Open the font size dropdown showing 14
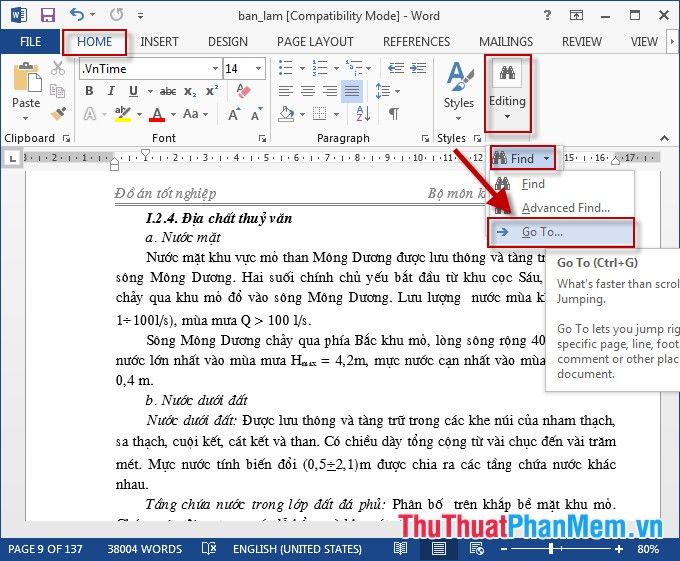Viewport: 680px width, 561px height. (x=258, y=68)
